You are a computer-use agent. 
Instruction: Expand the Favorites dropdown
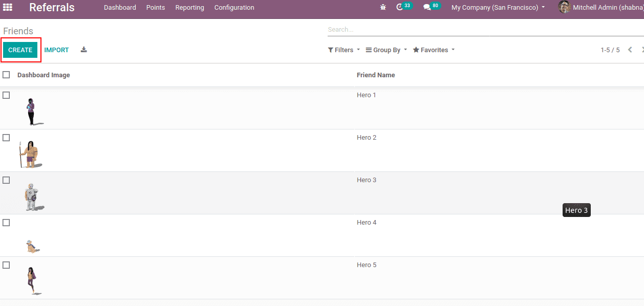coord(434,50)
